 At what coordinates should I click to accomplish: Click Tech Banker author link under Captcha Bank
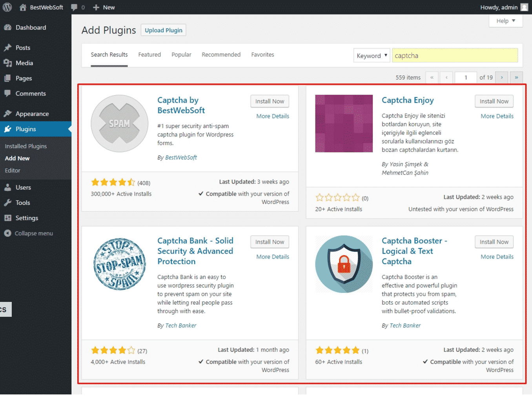(x=180, y=325)
